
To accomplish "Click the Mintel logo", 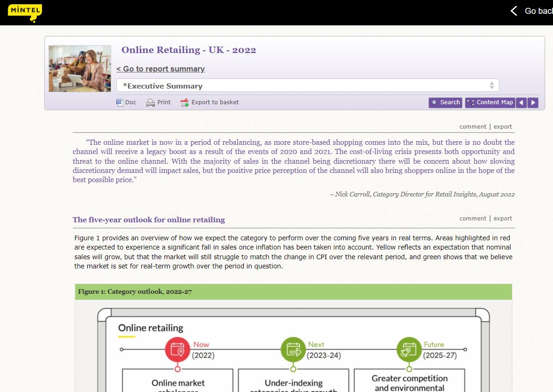I will click(x=25, y=12).
